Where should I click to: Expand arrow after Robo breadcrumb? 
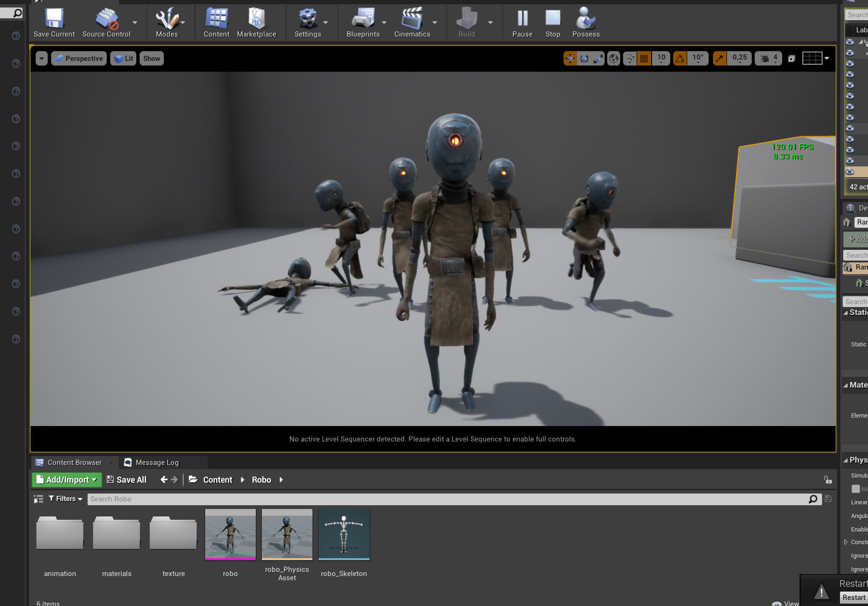(281, 479)
